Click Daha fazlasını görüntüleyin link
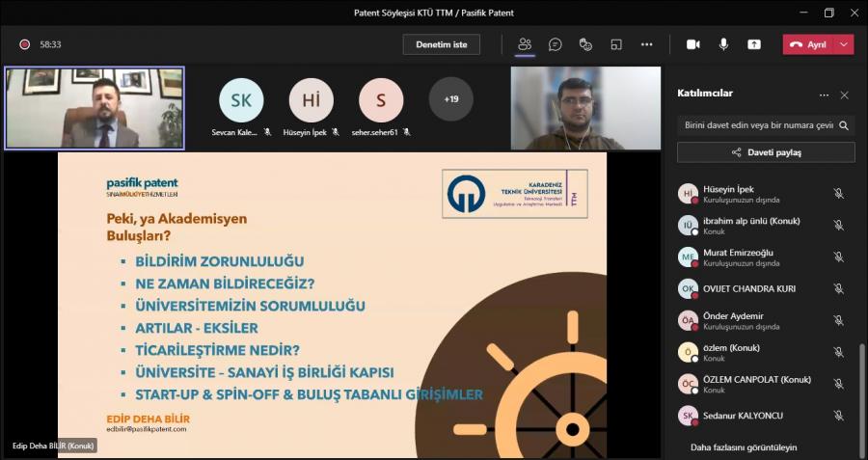The width and height of the screenshot is (868, 460). (744, 447)
